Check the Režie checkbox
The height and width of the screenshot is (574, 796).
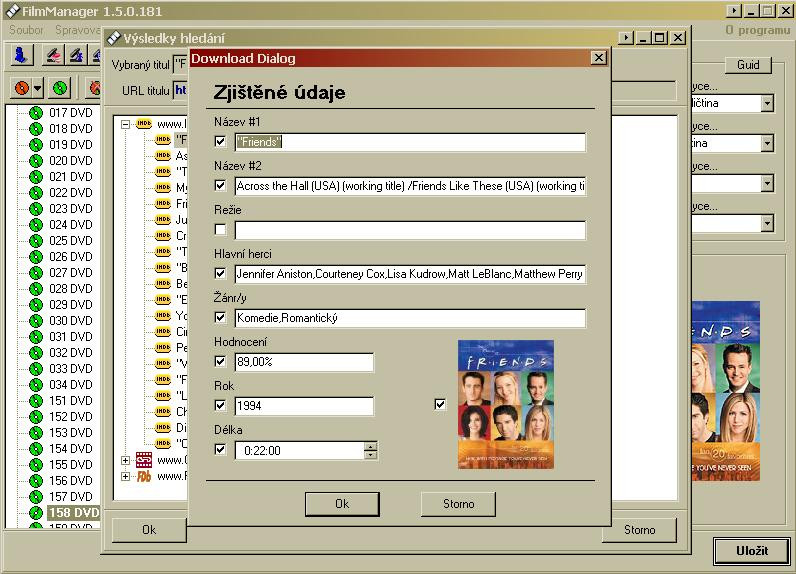click(x=220, y=229)
